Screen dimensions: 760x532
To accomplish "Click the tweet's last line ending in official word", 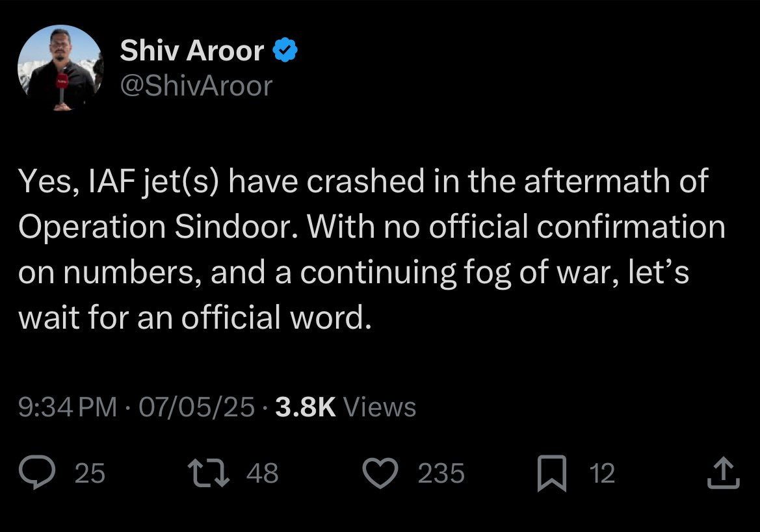I will (195, 318).
